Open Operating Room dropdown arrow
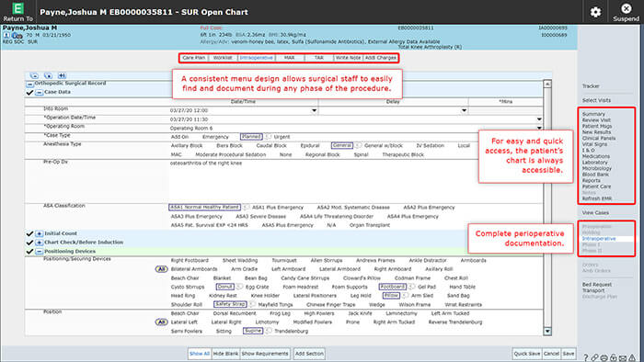The width and height of the screenshot is (644, 362). pos(539,128)
